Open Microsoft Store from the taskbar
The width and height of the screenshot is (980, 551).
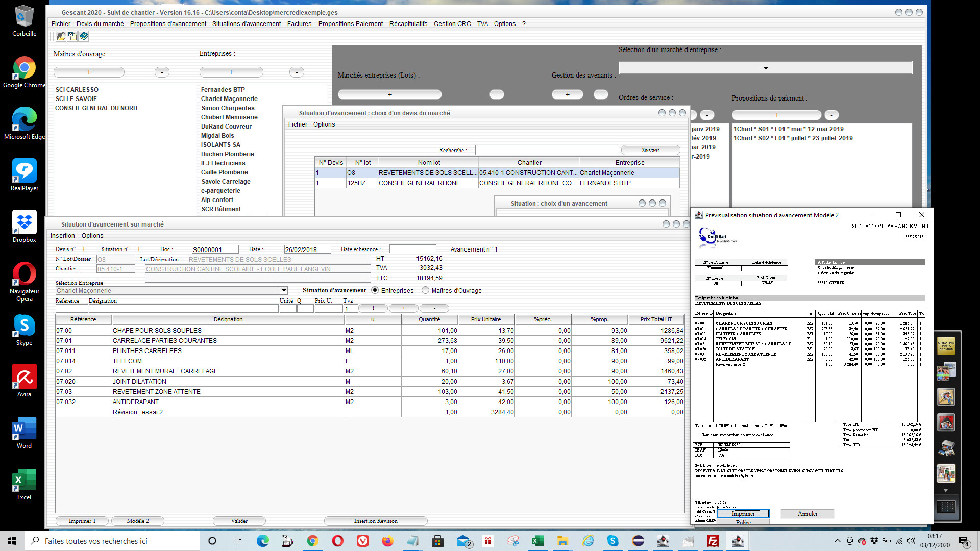(x=437, y=541)
